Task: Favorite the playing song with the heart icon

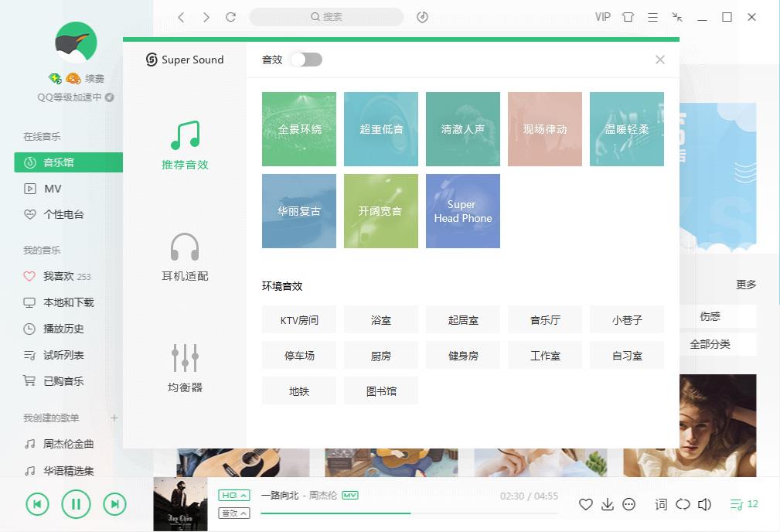Action: pyautogui.click(x=586, y=503)
